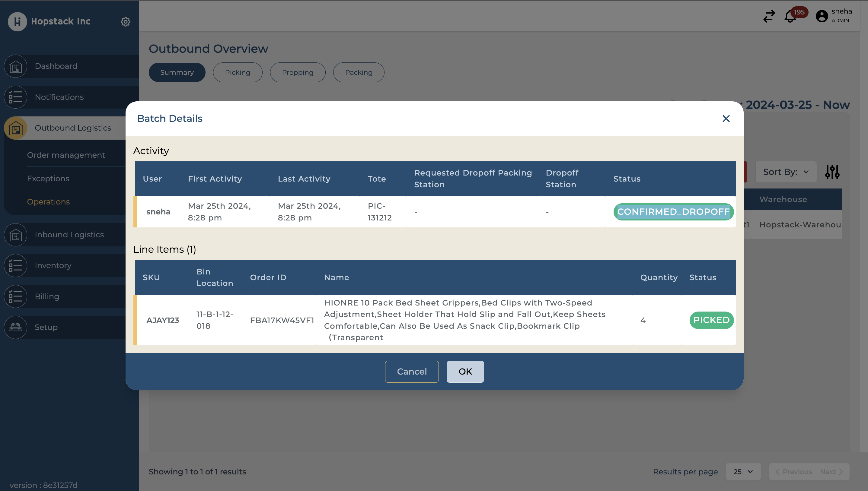Open the notification bell showing 195 alerts

tap(790, 16)
